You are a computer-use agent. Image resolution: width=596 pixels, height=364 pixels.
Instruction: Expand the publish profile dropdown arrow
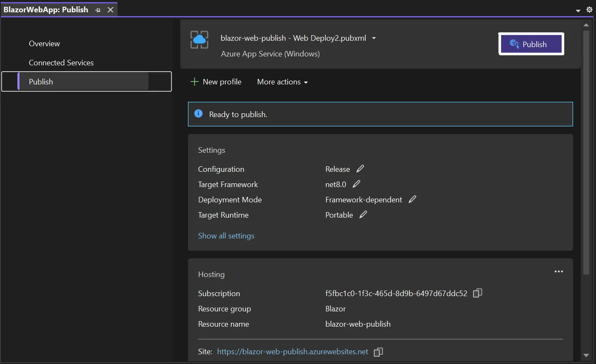point(374,38)
